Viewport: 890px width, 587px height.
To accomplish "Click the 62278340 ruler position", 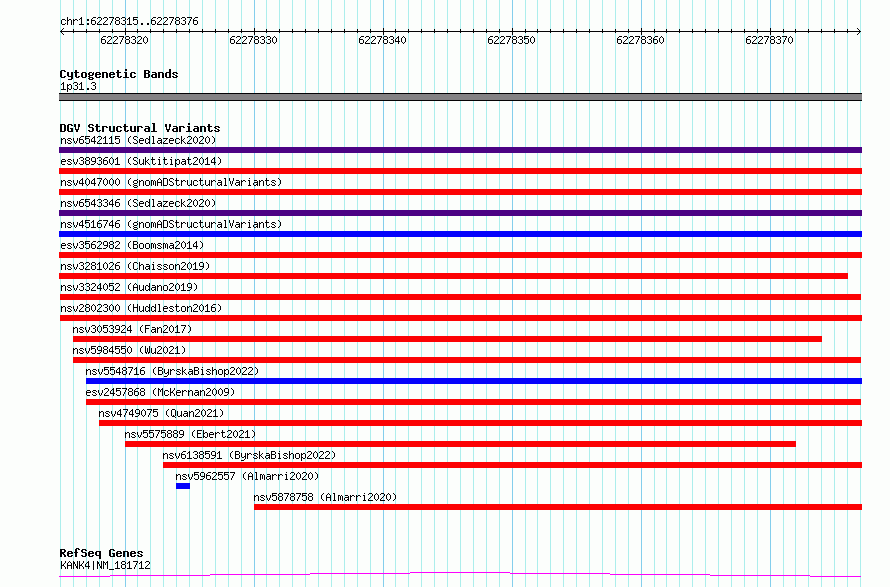I will 382,40.
